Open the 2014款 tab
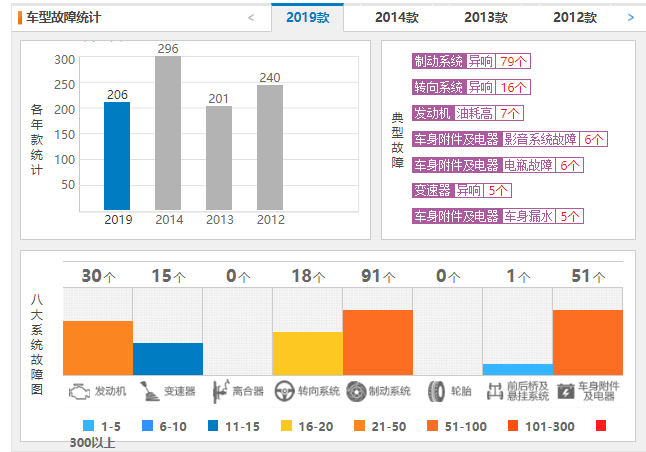This screenshot has height=452, width=646. tap(396, 17)
